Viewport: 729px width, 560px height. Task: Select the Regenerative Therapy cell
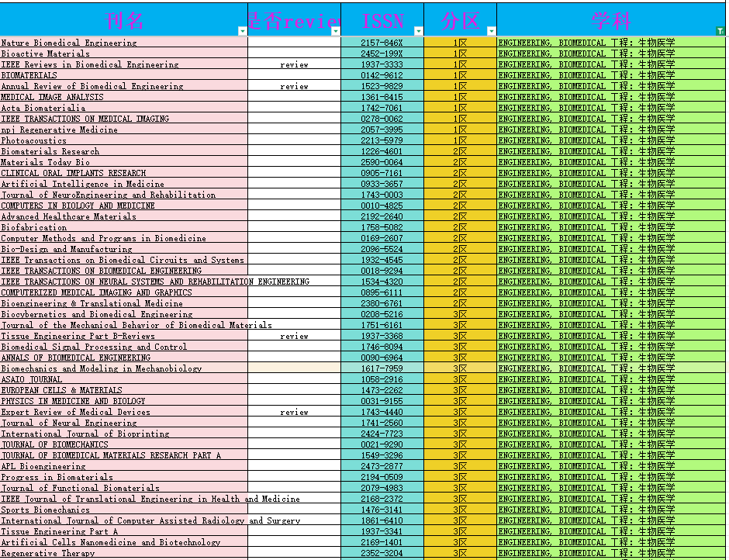pos(123,552)
